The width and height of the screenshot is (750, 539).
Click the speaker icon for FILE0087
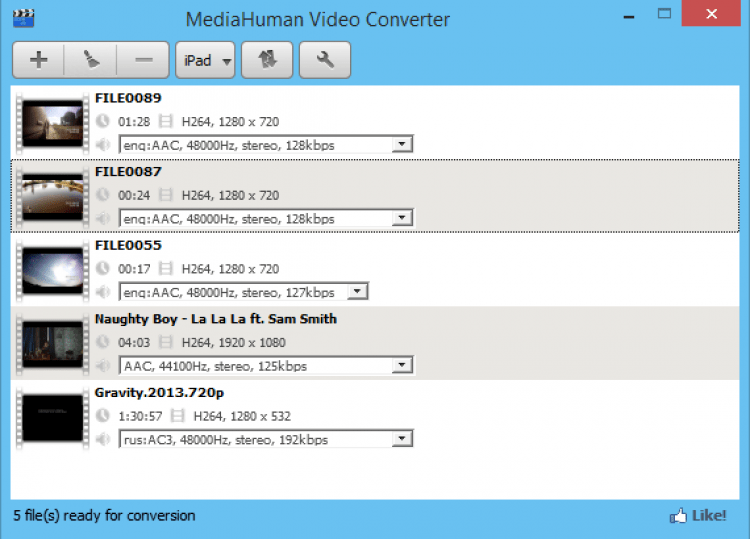click(103, 218)
